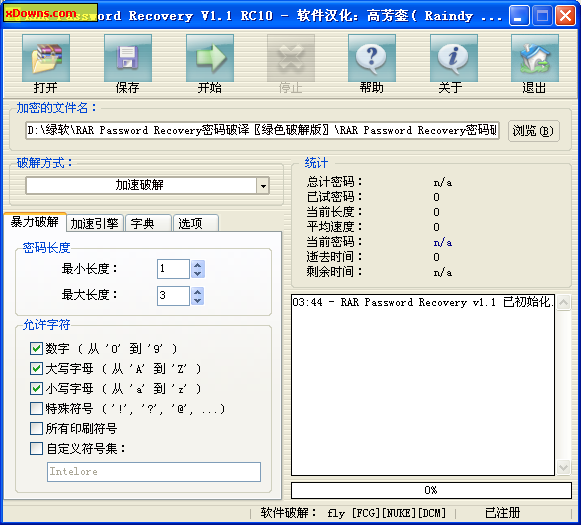
Task: Open help via the 帮助 question icon
Action: point(372,58)
